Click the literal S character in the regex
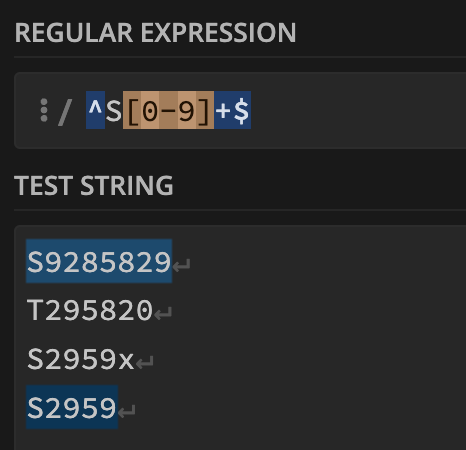 [x=114, y=110]
